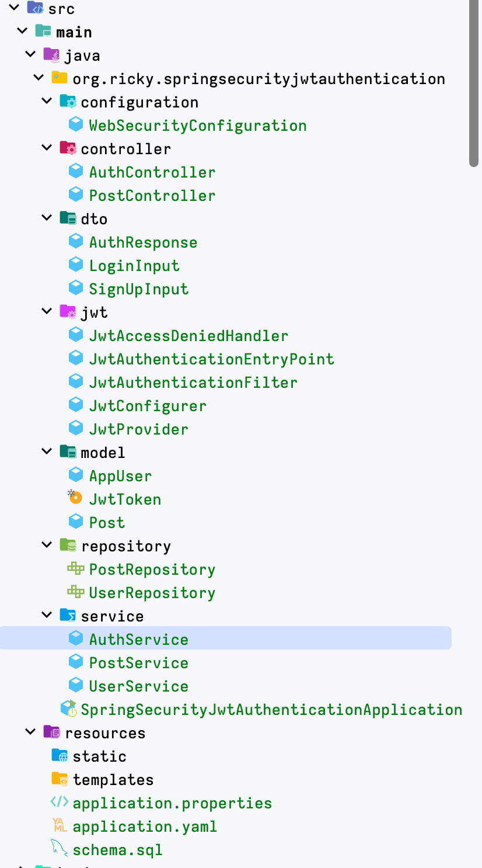Click the JwtToken record file icon
482x868 pixels.
75,498
